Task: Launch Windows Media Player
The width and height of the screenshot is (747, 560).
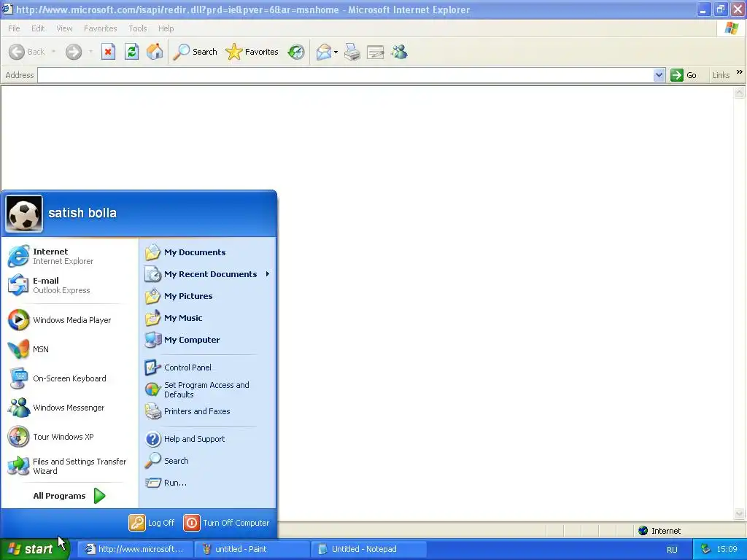Action: click(69, 320)
